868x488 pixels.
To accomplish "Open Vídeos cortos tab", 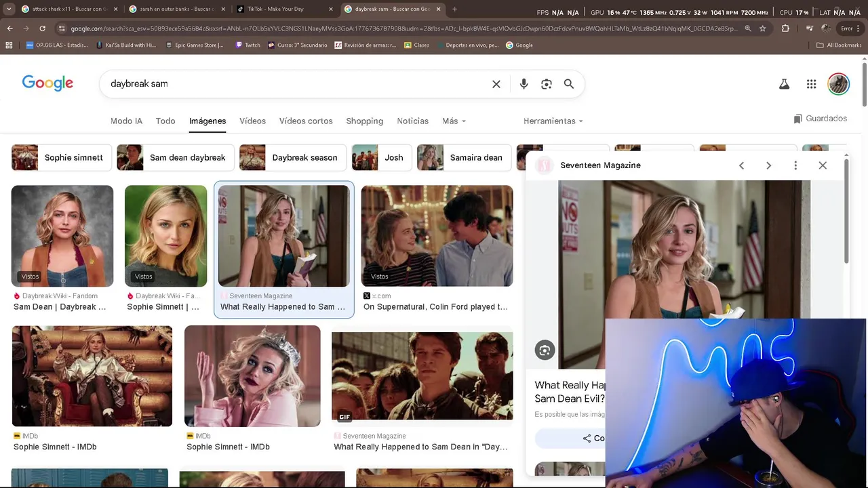I will pos(306,121).
